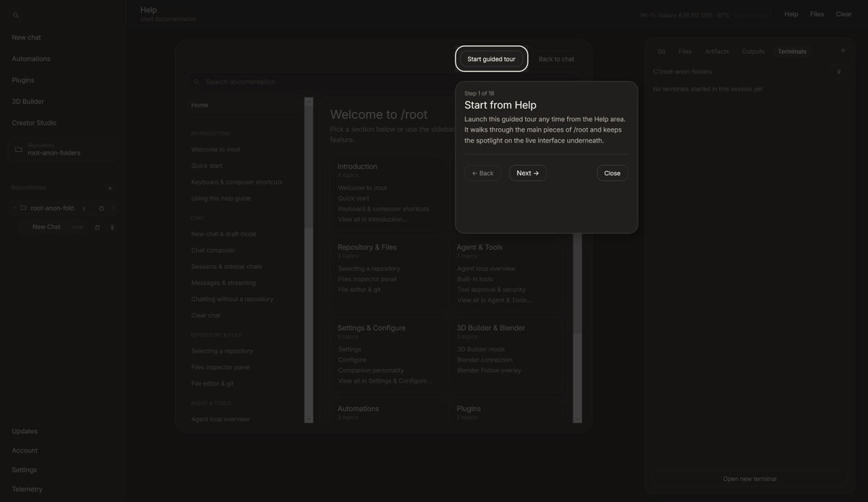The height and width of the screenshot is (502, 868).
Task: Click the square icon on root-anon-fold row
Action: coord(101,208)
